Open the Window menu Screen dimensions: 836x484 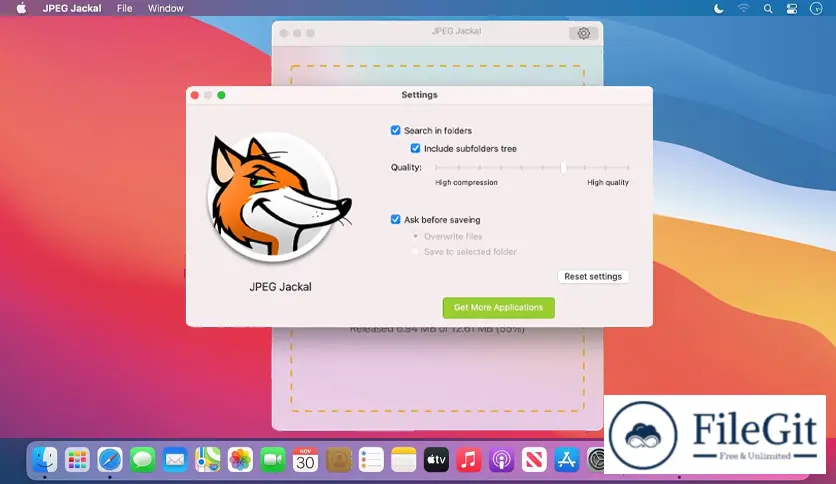coord(165,8)
